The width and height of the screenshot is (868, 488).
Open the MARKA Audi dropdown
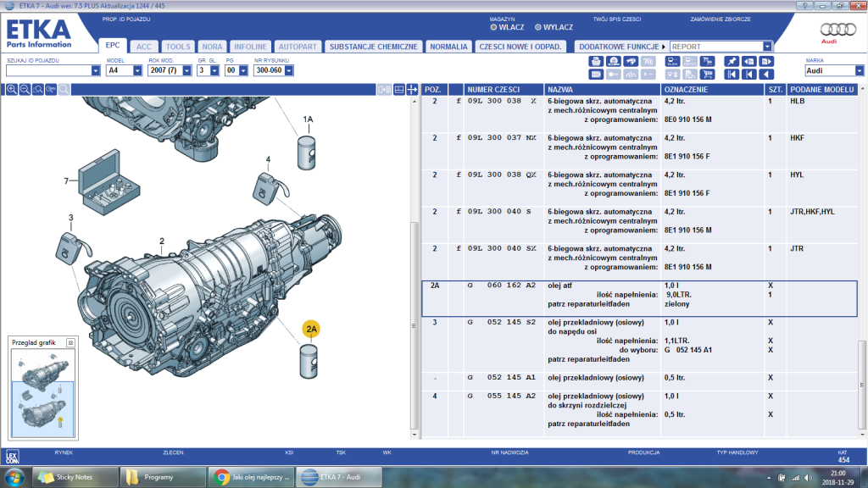[x=859, y=71]
